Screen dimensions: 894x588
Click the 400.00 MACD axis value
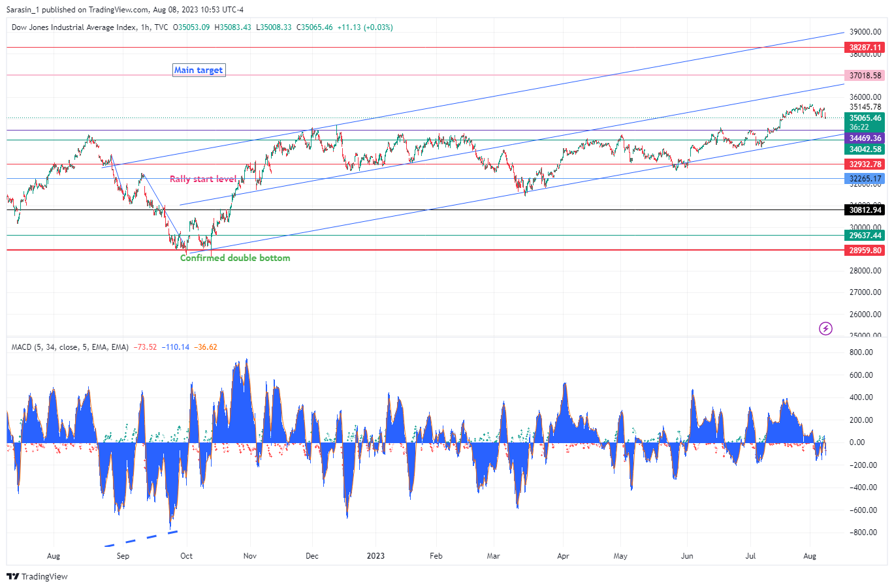[x=861, y=397]
